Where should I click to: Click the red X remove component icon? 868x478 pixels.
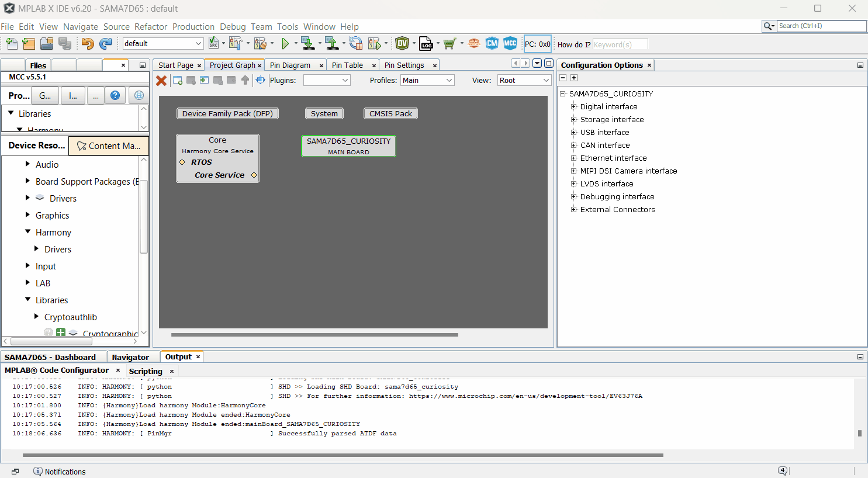(x=161, y=80)
